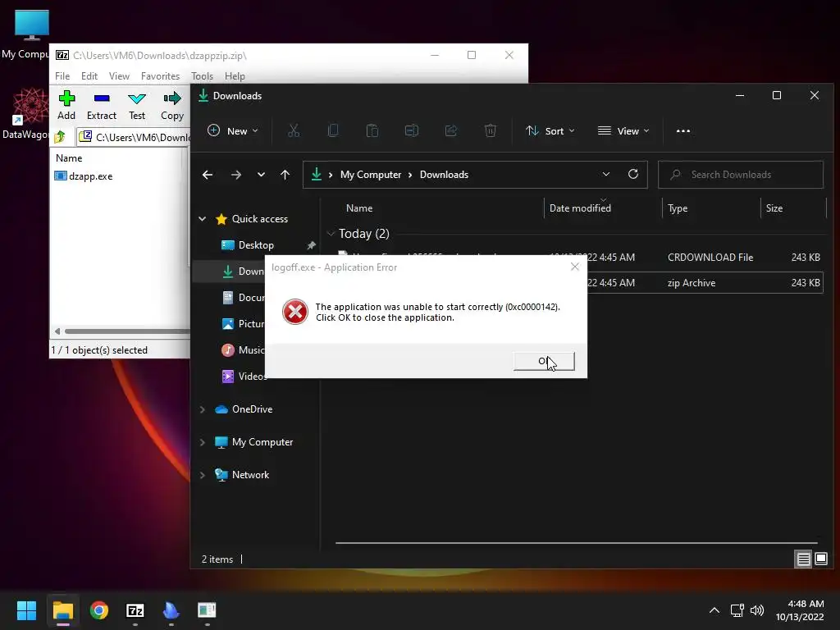
Task: Click Explorer's horizontal scrollbar
Action: tap(576, 543)
